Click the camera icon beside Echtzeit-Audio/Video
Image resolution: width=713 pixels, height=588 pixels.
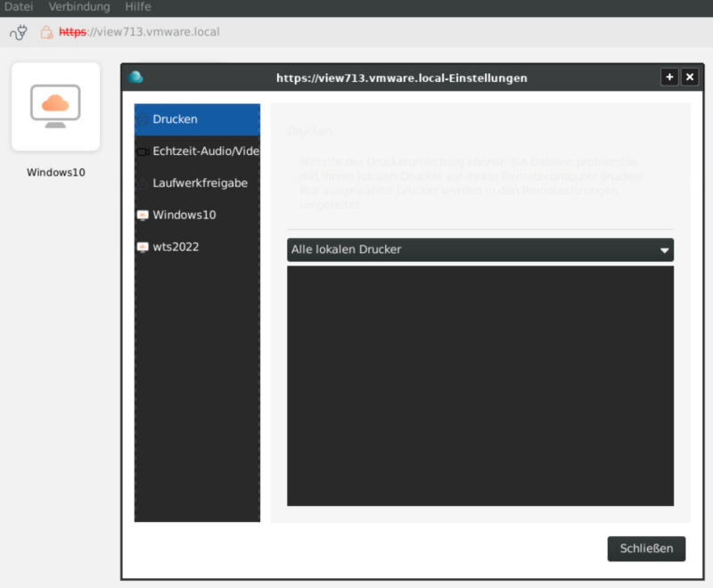coord(143,151)
